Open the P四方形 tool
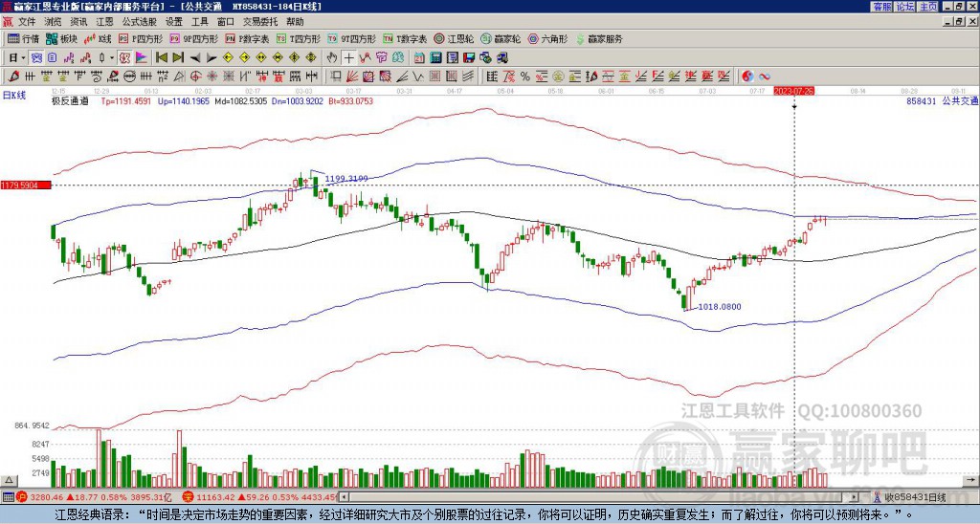This screenshot has height=524, width=980. pyautogui.click(x=142, y=38)
